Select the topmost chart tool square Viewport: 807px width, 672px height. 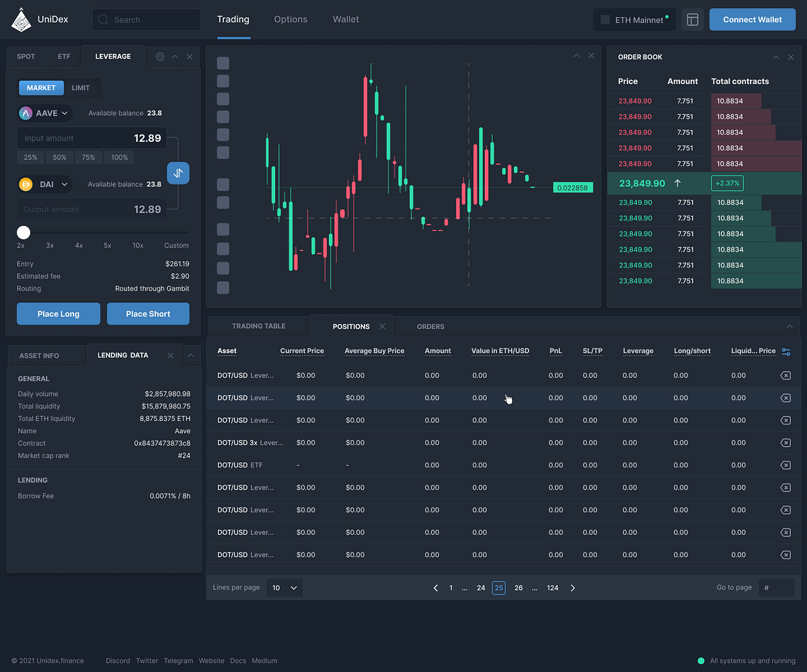coord(223,63)
